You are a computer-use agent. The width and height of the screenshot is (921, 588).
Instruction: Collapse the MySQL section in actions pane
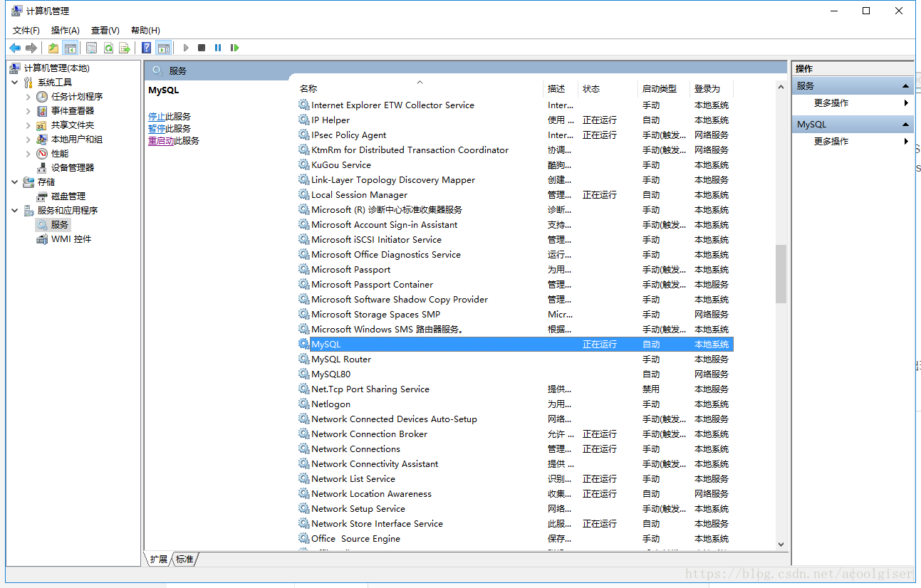[x=906, y=124]
